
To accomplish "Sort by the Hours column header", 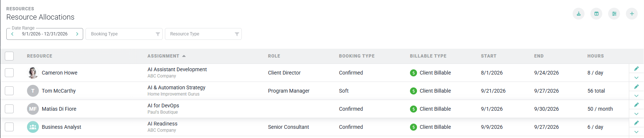I will 596,56.
